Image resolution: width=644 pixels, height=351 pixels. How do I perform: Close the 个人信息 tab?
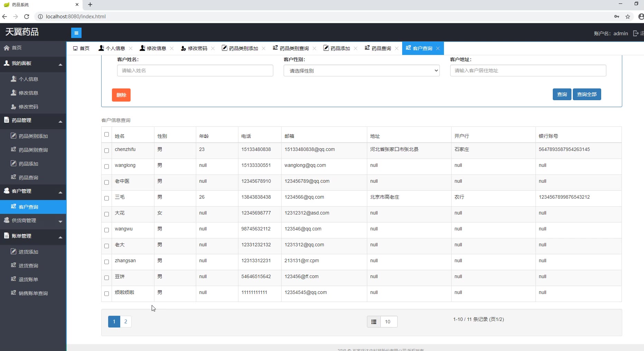(x=131, y=48)
